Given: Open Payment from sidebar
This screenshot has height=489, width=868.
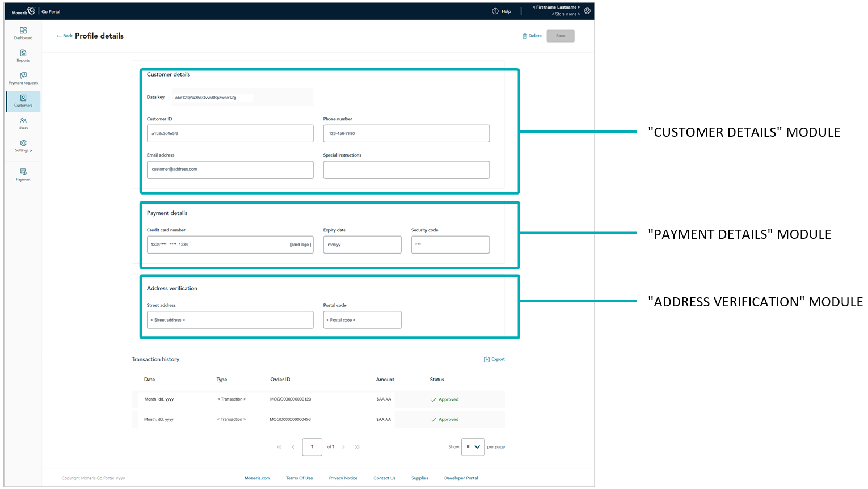Looking at the screenshot, I should (x=23, y=175).
